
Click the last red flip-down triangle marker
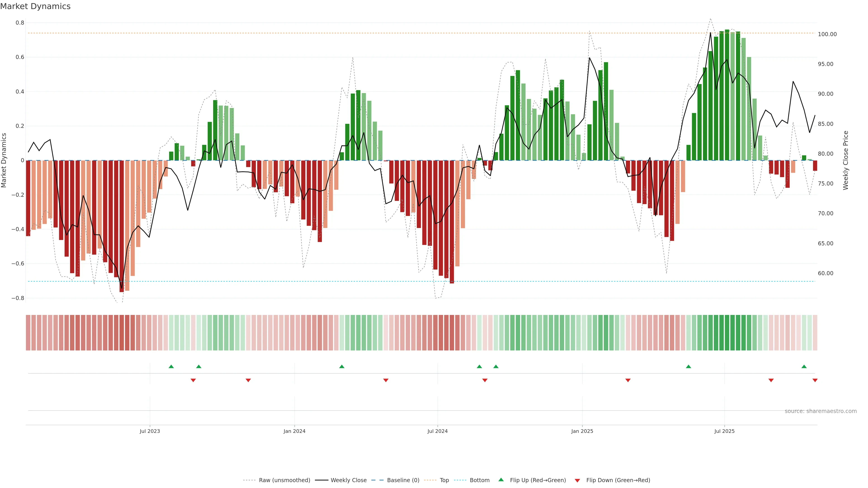[x=815, y=380]
